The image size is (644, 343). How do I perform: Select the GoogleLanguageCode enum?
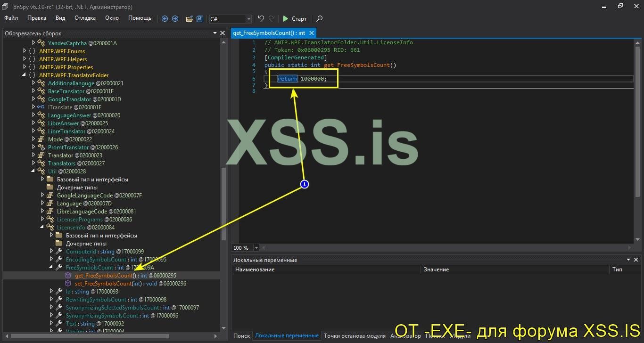click(99, 196)
